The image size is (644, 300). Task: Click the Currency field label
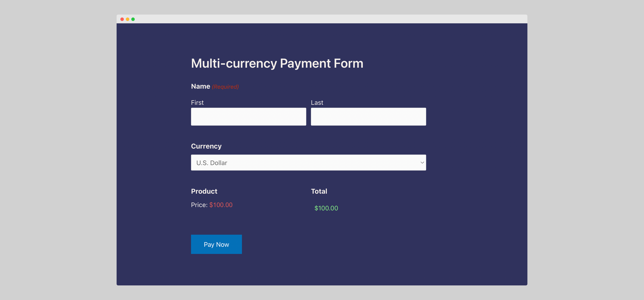206,146
